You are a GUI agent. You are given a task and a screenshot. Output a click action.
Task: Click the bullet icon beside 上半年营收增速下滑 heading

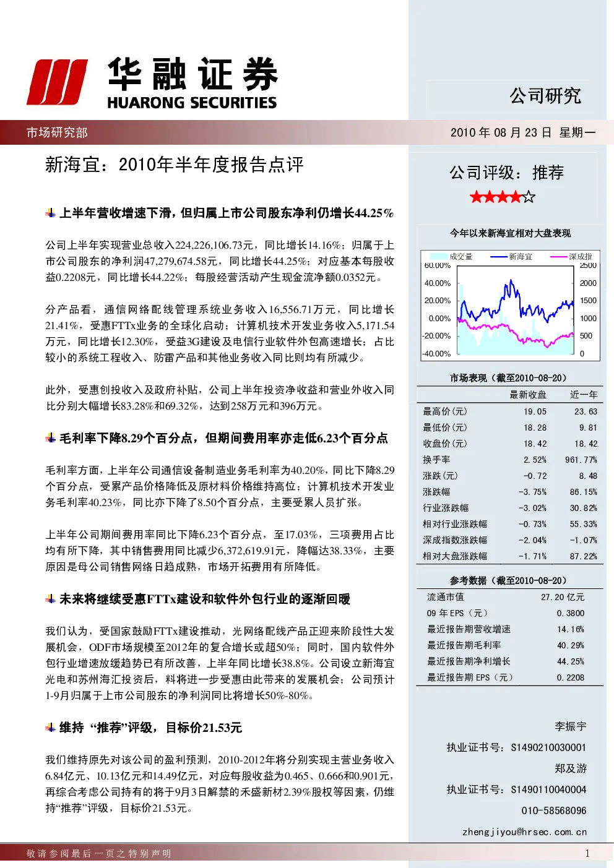point(51,213)
